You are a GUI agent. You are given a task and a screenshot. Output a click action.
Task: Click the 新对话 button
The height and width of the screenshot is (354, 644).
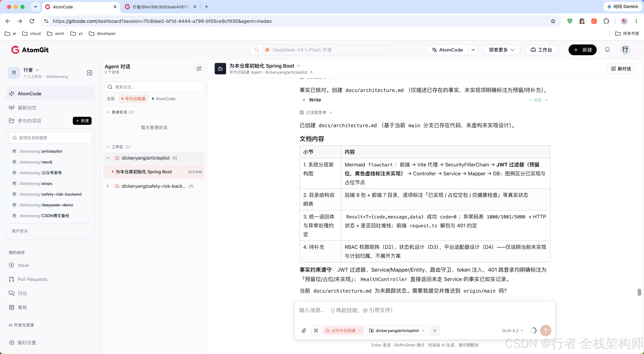pos(621,69)
